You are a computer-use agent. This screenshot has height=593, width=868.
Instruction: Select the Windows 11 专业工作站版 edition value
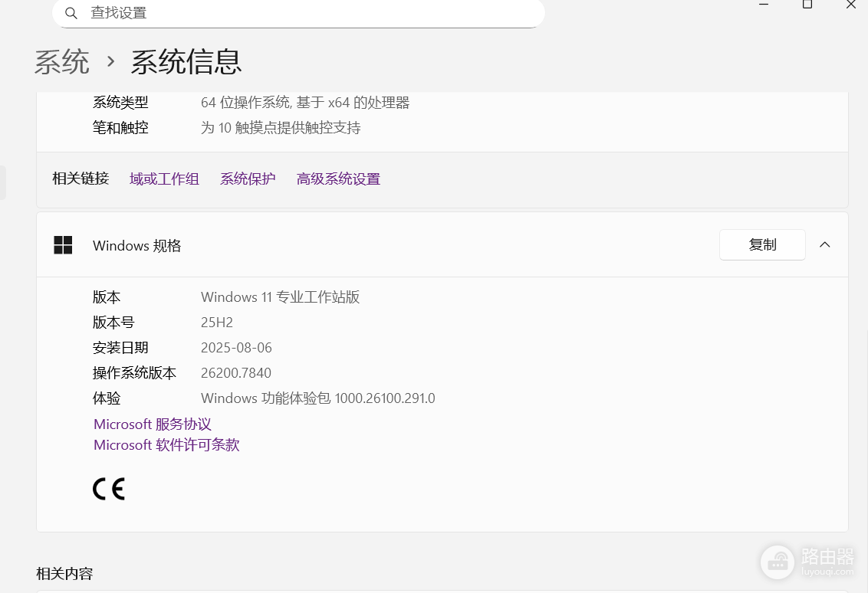coord(280,297)
